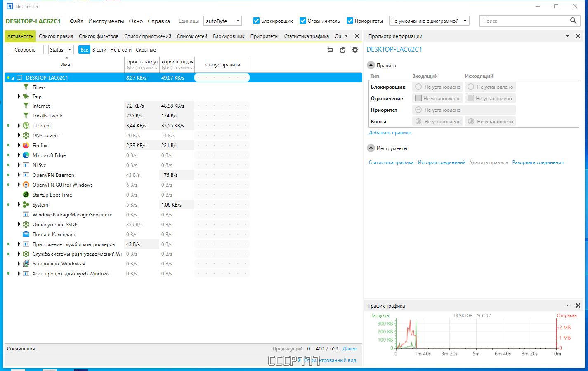Collapse the Правила section
The width and height of the screenshot is (588, 371).
pos(371,66)
